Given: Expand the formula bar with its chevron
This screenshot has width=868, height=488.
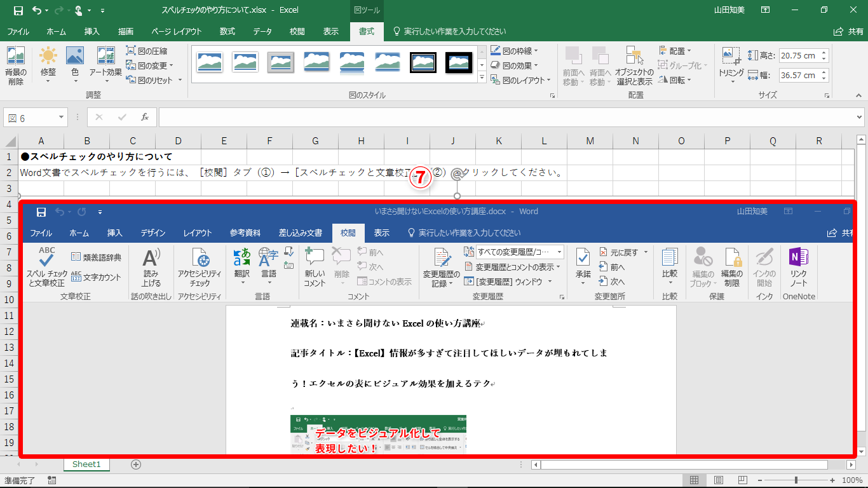Looking at the screenshot, I should pyautogui.click(x=859, y=117).
